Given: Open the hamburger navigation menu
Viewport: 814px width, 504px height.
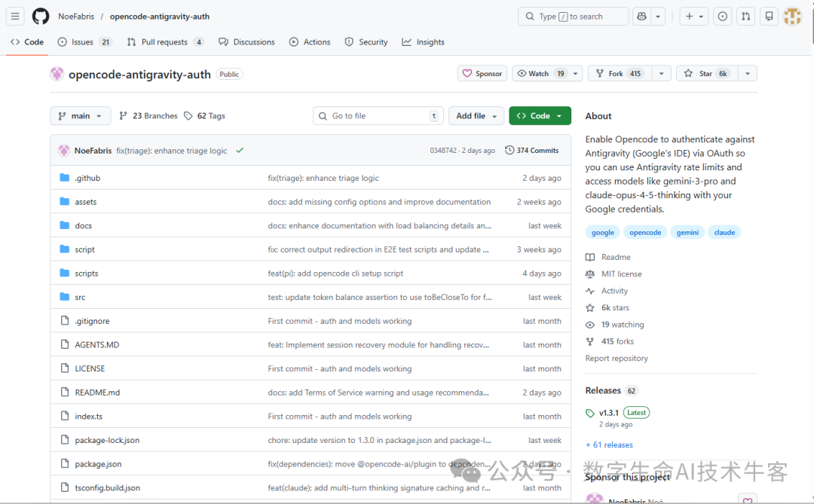Looking at the screenshot, I should pyautogui.click(x=15, y=16).
